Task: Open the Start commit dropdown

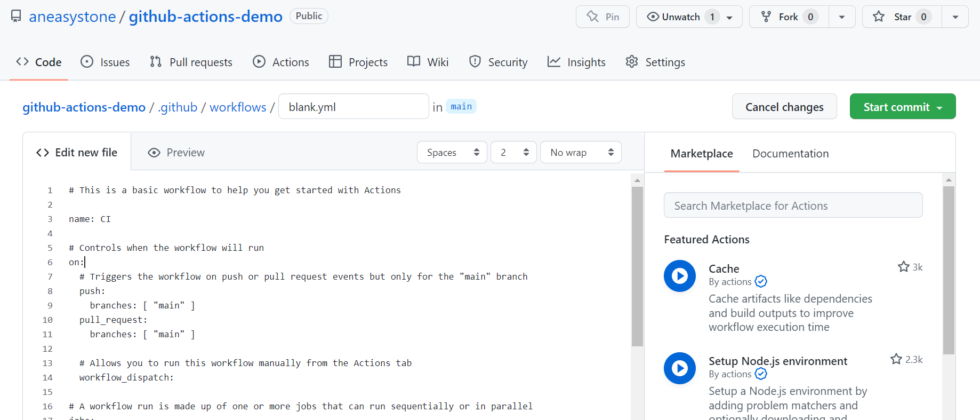Action: 903,107
